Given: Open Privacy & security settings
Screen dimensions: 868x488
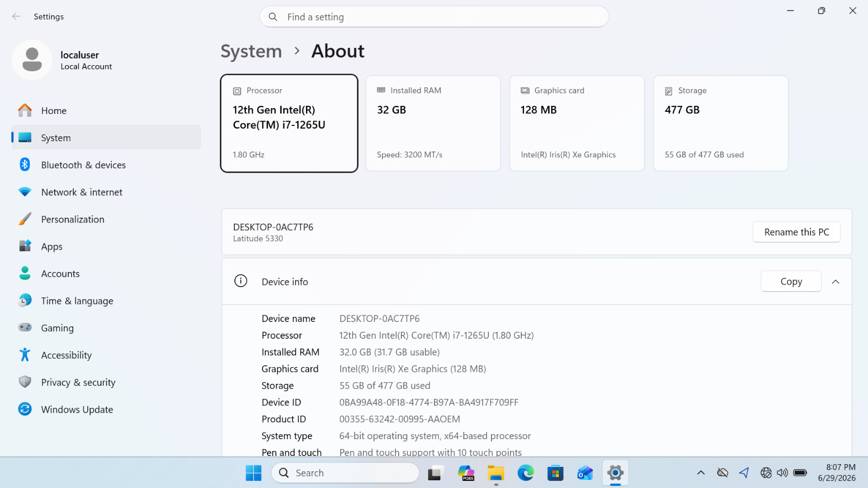Looking at the screenshot, I should click(106, 382).
